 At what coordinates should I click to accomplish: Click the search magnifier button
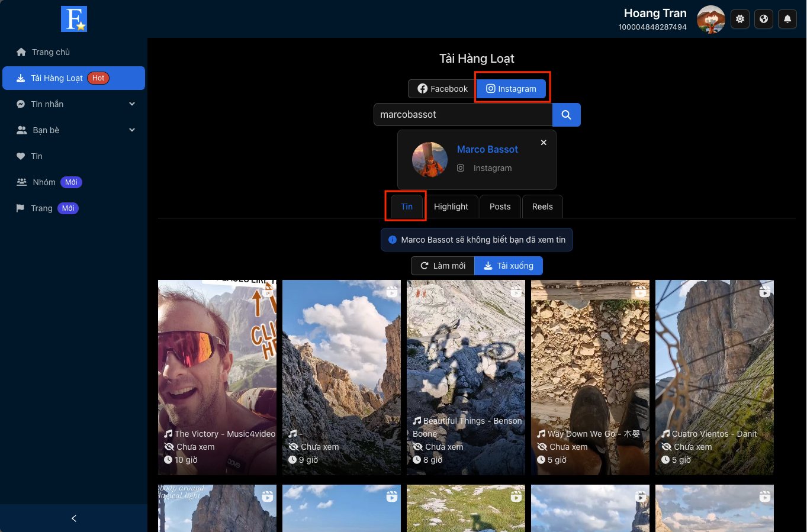click(566, 115)
